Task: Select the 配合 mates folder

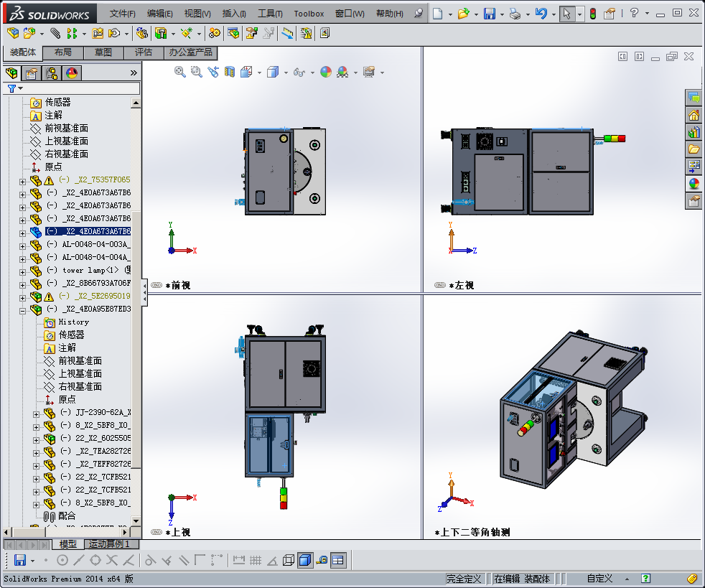Action: (x=67, y=515)
